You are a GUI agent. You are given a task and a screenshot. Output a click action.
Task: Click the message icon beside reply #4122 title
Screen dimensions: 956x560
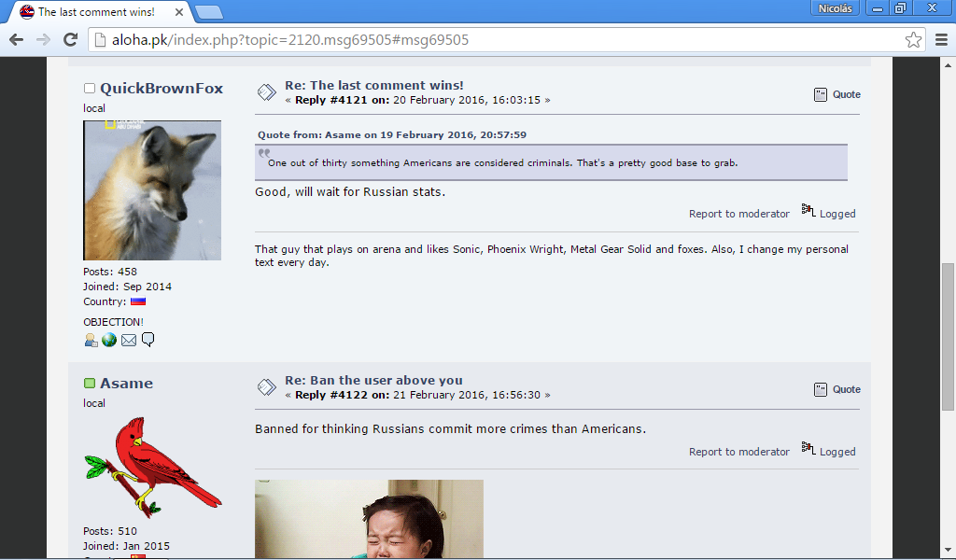coord(266,387)
